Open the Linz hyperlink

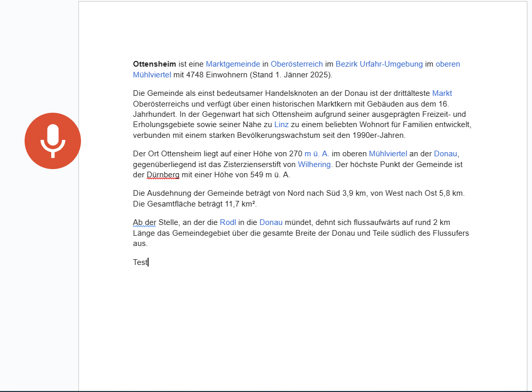281,123
